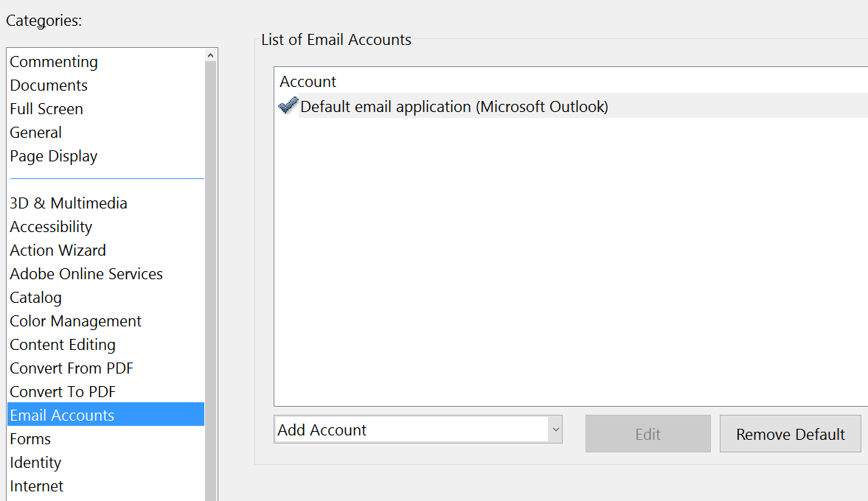Select the Documents category
The width and height of the screenshot is (868, 501).
coord(49,85)
